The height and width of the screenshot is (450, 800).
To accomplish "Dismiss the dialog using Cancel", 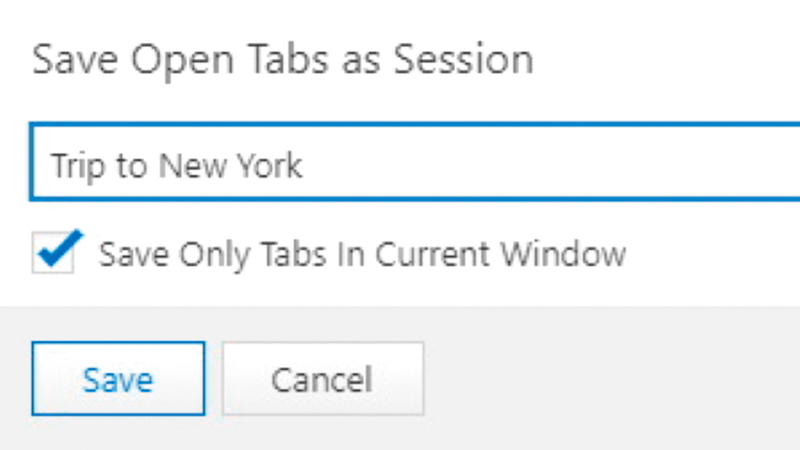I will point(322,379).
